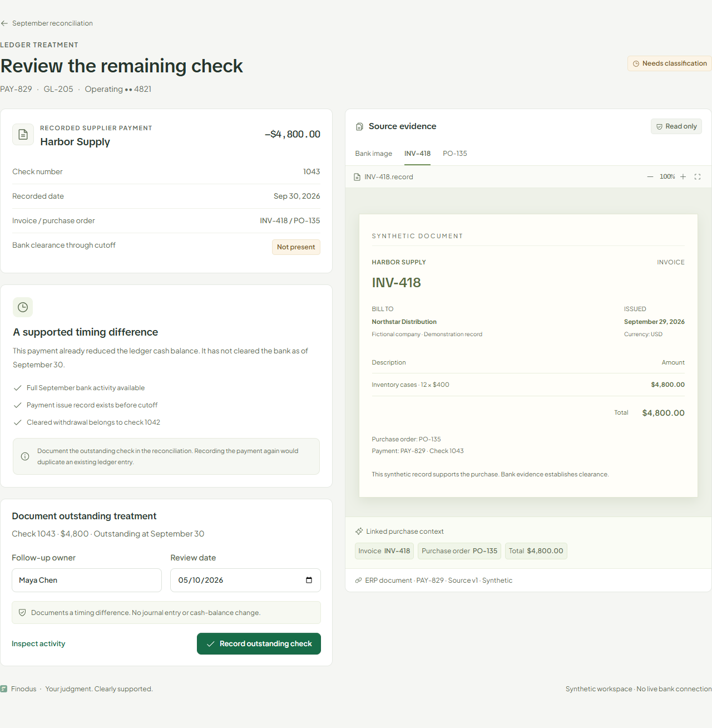The height and width of the screenshot is (728, 712).
Task: Click the September 29, 2026 issued date
Action: (654, 322)
